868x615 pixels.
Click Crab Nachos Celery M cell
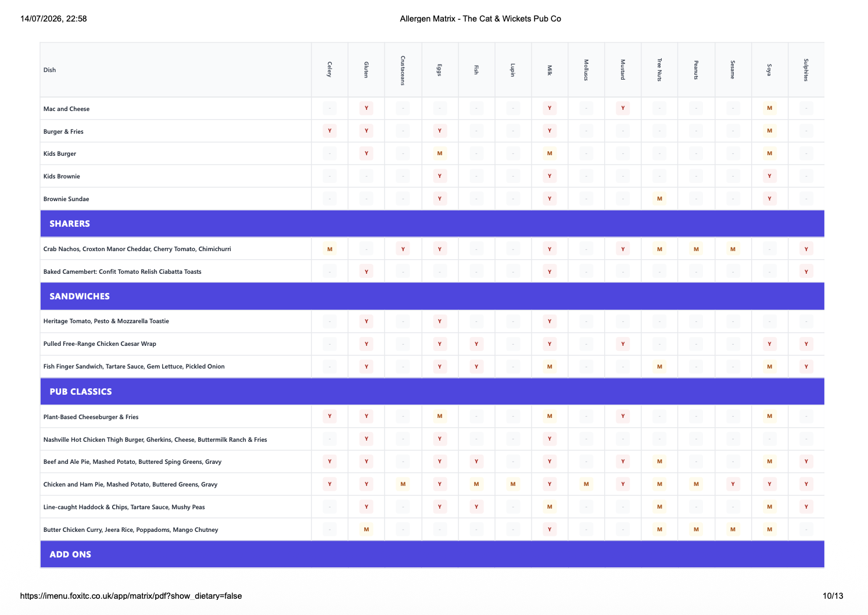click(329, 249)
